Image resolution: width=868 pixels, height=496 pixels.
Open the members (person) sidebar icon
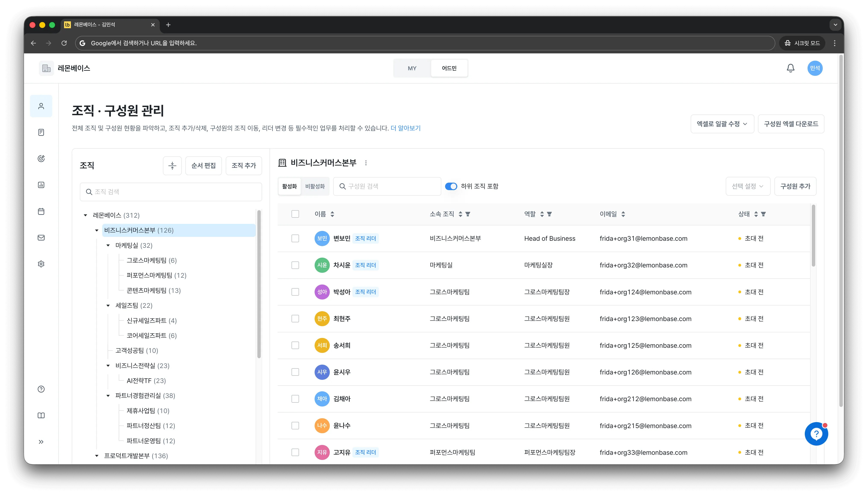(41, 106)
